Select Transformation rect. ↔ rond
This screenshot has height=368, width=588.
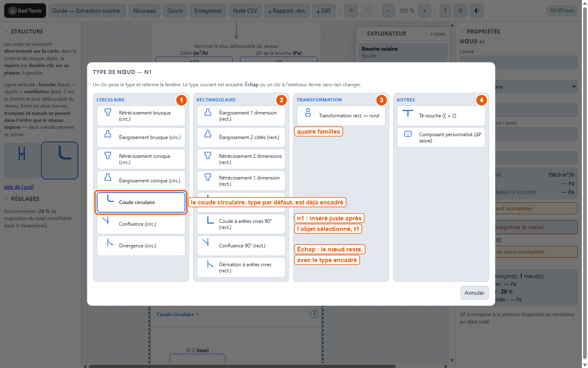pos(341,116)
